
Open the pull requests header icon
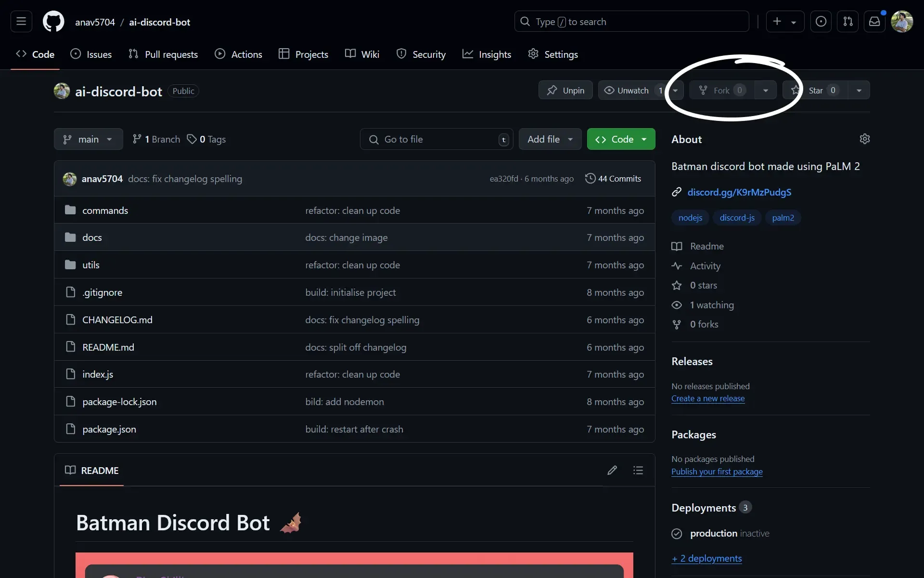(x=848, y=22)
